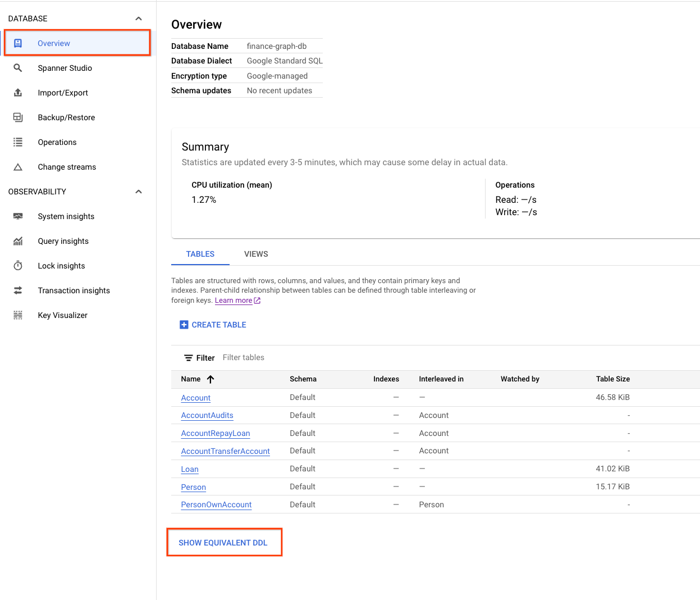700x600 pixels.
Task: Click the Spanner Studio magnifier icon
Action: (18, 68)
